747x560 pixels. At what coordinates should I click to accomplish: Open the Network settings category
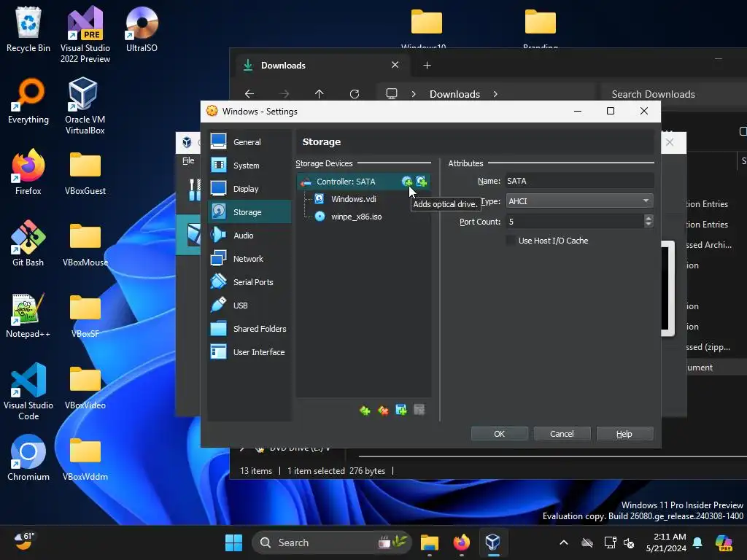pos(249,259)
